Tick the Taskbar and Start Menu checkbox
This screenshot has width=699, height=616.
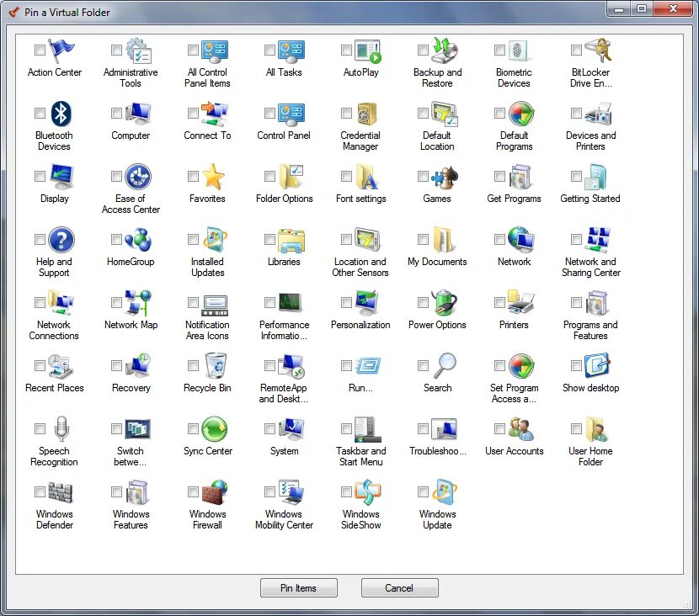[x=346, y=429]
